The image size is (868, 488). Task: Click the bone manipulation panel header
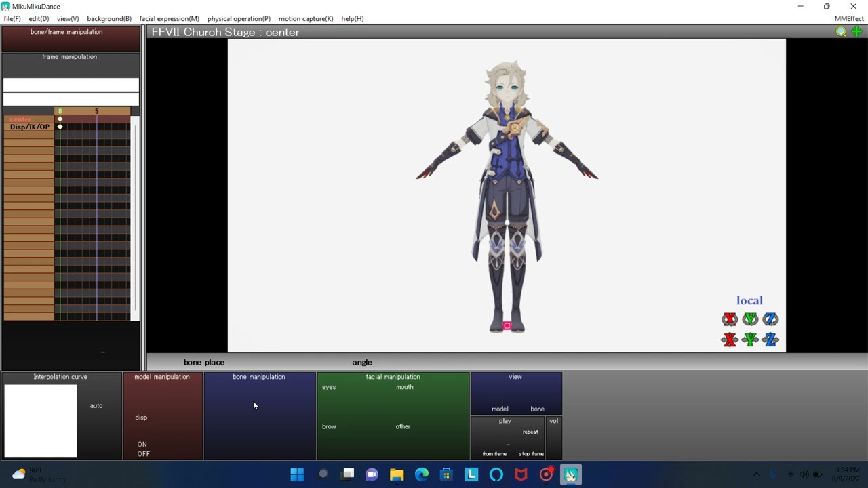(x=259, y=377)
